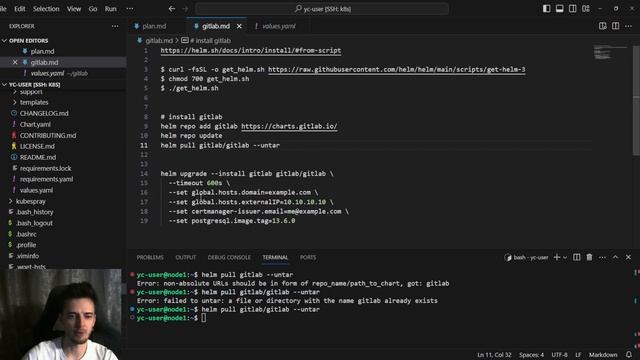Switch to the Debug Console tab
This screenshot has height=360, width=640.
pyautogui.click(x=229, y=258)
